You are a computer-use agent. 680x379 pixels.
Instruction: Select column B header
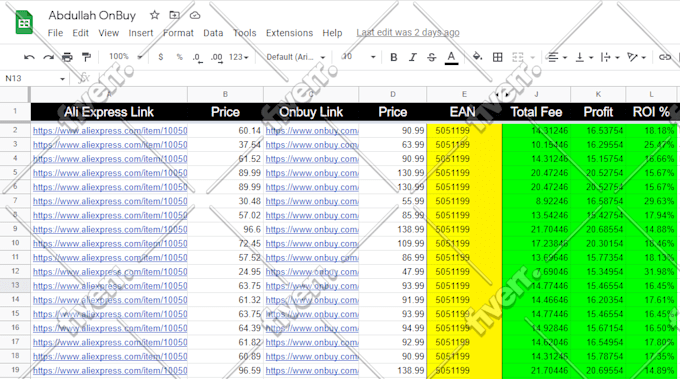point(225,94)
